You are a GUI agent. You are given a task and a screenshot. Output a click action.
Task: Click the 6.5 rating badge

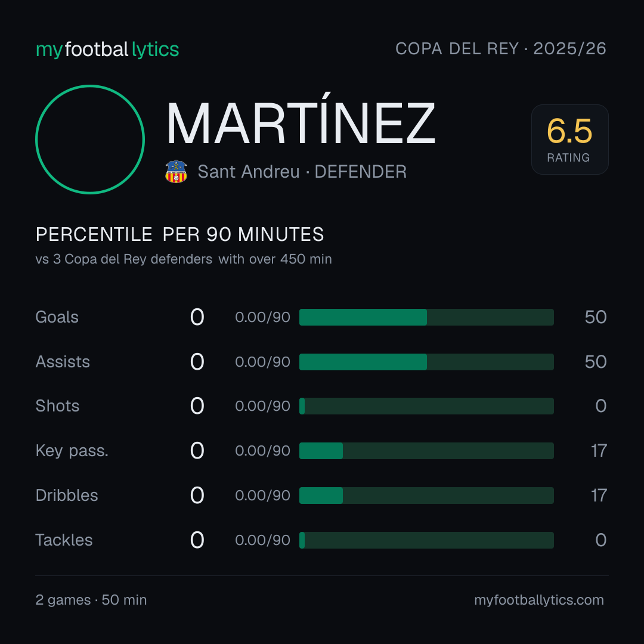click(x=569, y=140)
